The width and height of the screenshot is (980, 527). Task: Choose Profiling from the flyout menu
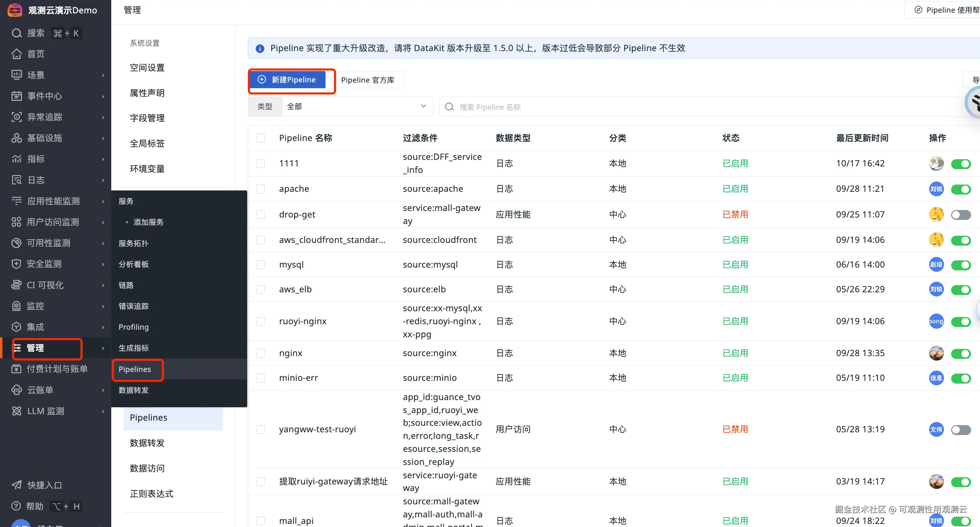point(134,327)
